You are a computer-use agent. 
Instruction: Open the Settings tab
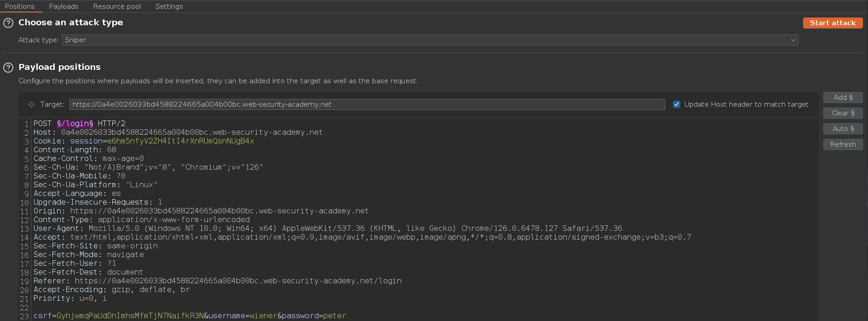tap(169, 6)
